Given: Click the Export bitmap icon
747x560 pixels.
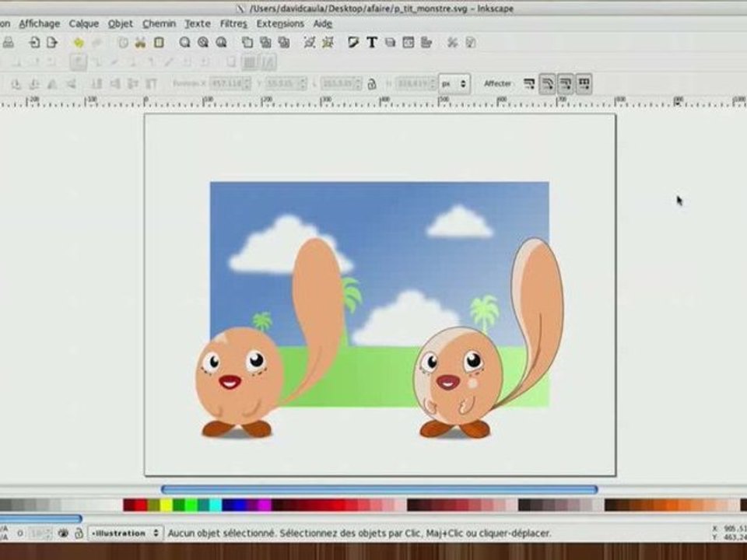Looking at the screenshot, I should 52,43.
